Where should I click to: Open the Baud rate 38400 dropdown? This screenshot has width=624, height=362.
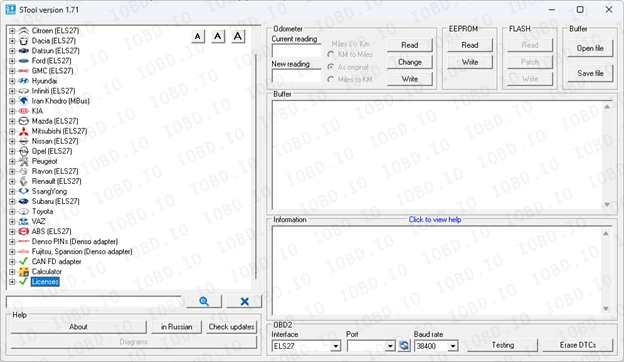pyautogui.click(x=452, y=346)
